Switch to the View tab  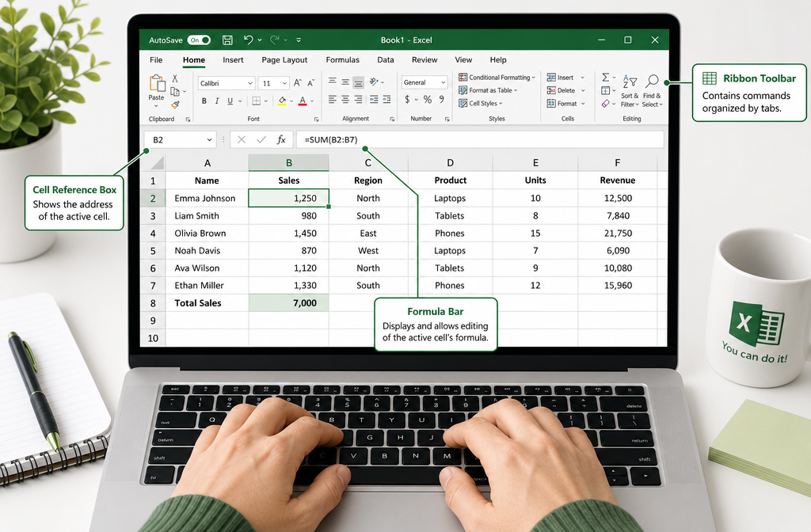463,60
